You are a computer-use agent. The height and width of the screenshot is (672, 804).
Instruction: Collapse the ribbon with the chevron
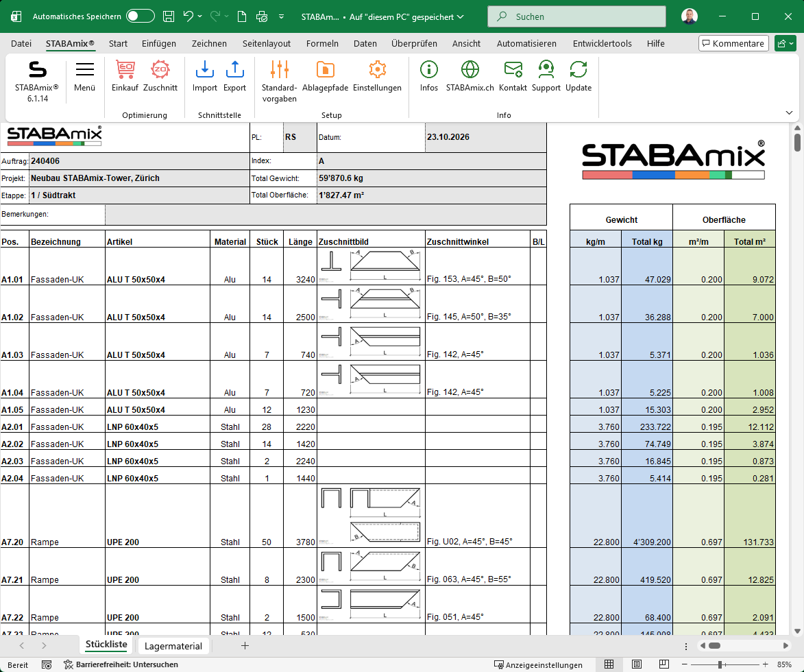click(789, 112)
